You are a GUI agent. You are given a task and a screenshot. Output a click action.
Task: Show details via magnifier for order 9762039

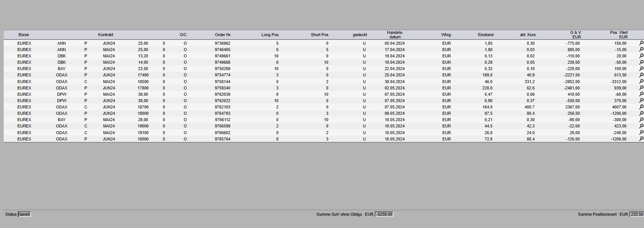[x=641, y=94]
